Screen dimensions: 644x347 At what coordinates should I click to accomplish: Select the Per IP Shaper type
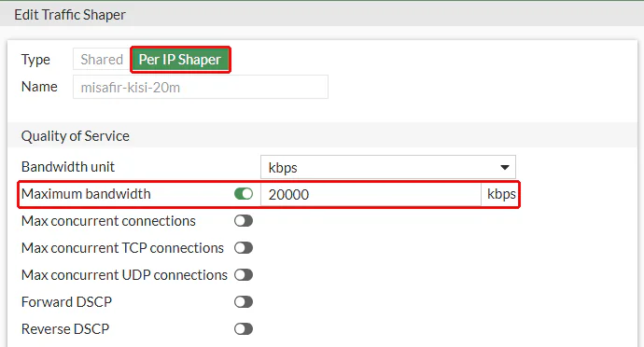(x=180, y=60)
